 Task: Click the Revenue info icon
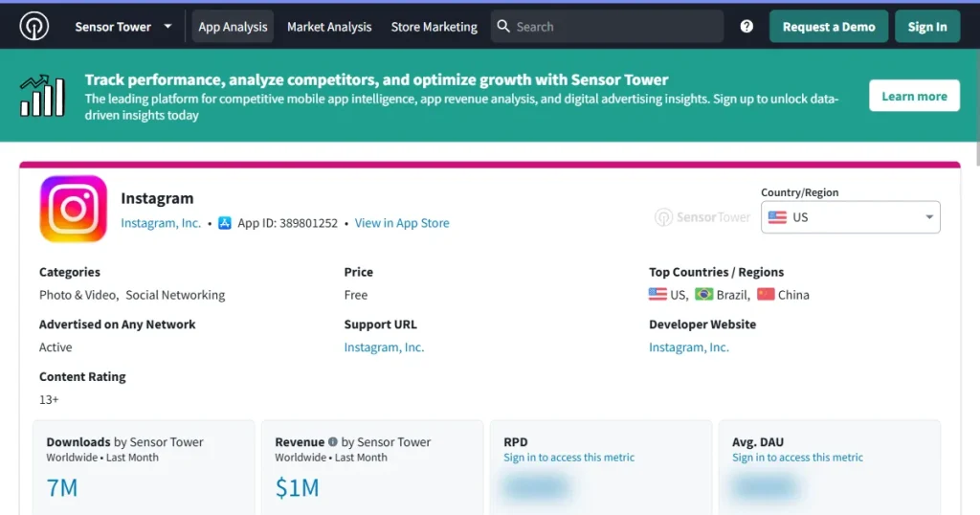click(x=332, y=442)
